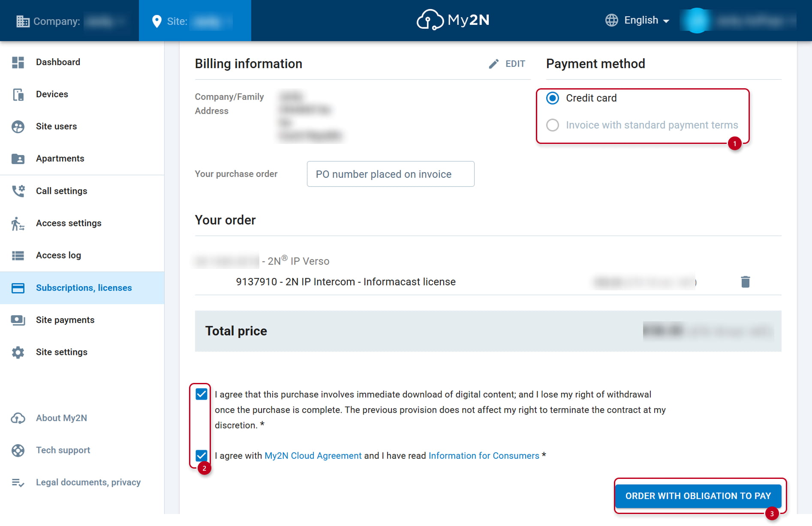The width and height of the screenshot is (812, 526).
Task: View the Access log
Action: pos(82,255)
